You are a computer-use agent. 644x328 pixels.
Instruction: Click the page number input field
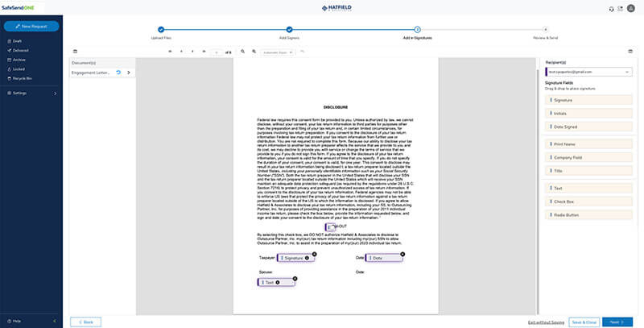pyautogui.click(x=217, y=52)
